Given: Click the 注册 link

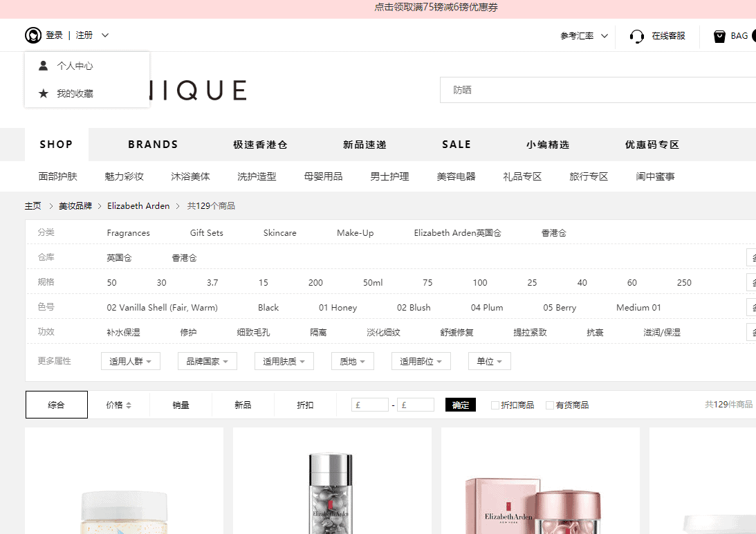Looking at the screenshot, I should click(x=84, y=35).
